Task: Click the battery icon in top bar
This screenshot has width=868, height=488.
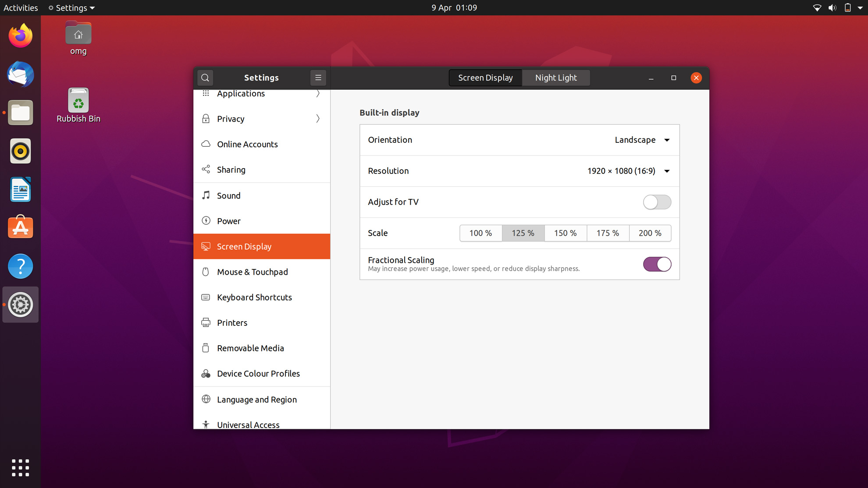Action: click(x=847, y=7)
